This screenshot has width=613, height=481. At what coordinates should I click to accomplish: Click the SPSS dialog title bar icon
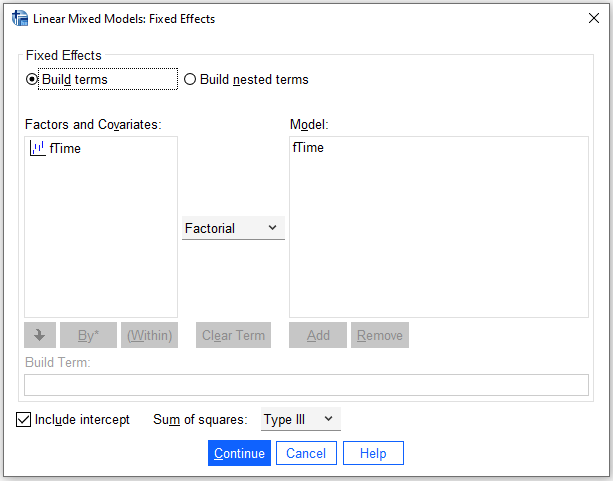coord(20,18)
